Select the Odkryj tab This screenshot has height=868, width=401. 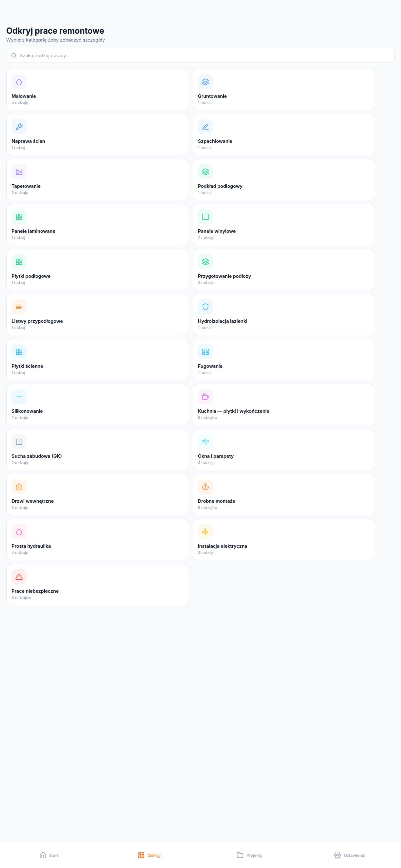pyautogui.click(x=149, y=855)
